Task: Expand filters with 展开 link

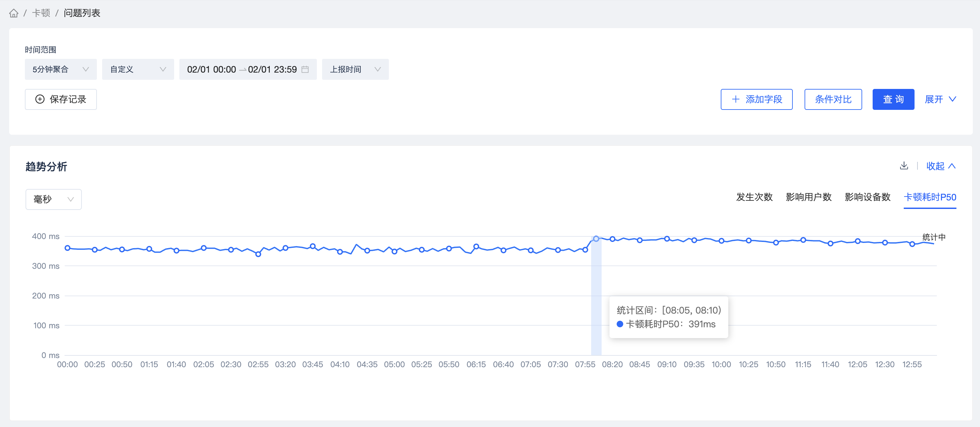Action: pos(940,99)
